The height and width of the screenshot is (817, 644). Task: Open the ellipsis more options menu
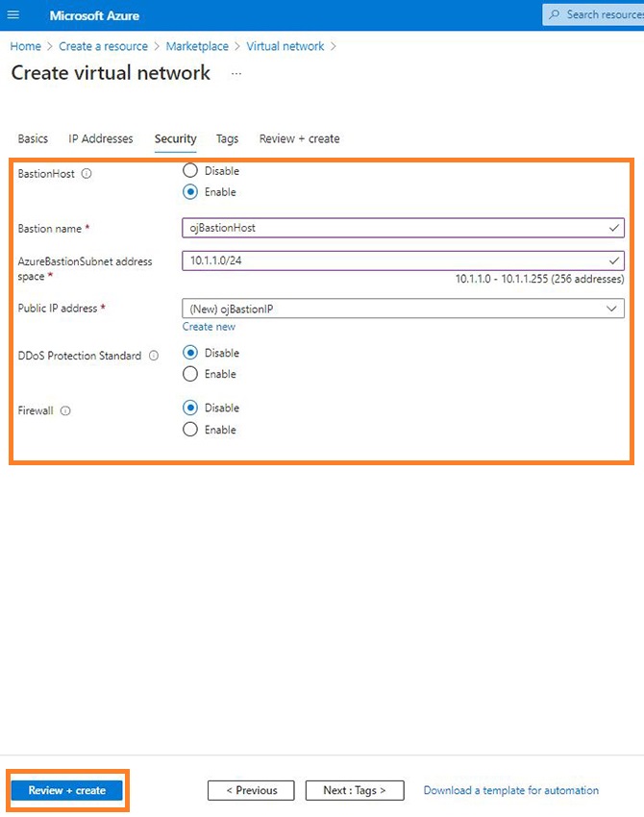point(236,73)
